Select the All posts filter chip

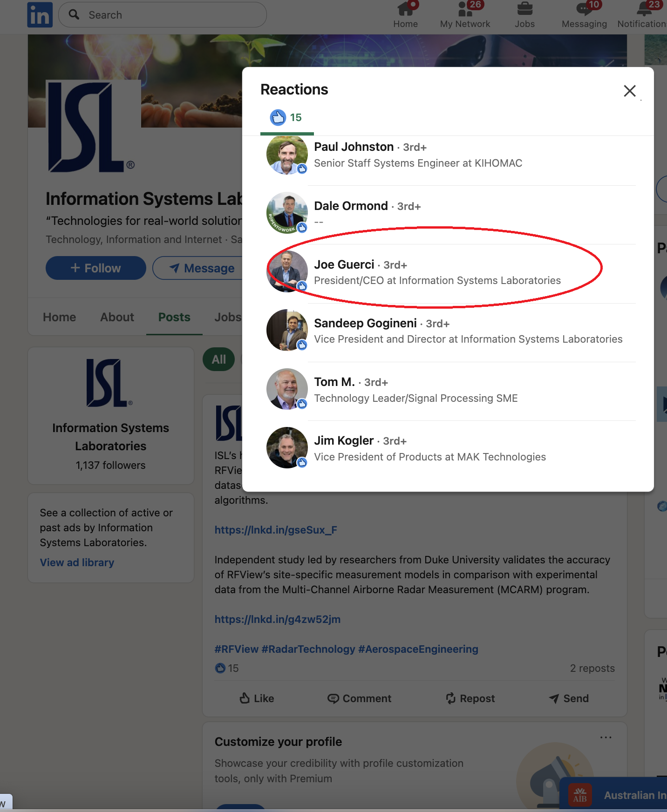218,359
